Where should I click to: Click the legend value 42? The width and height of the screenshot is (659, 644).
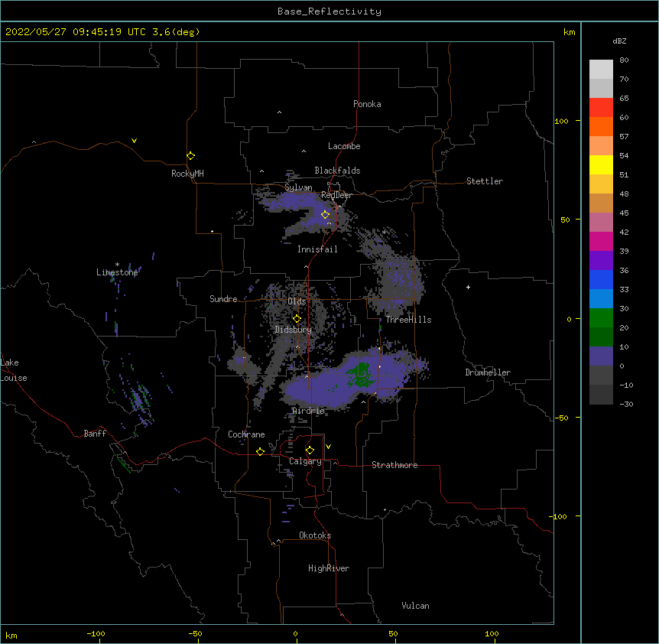[x=624, y=232]
